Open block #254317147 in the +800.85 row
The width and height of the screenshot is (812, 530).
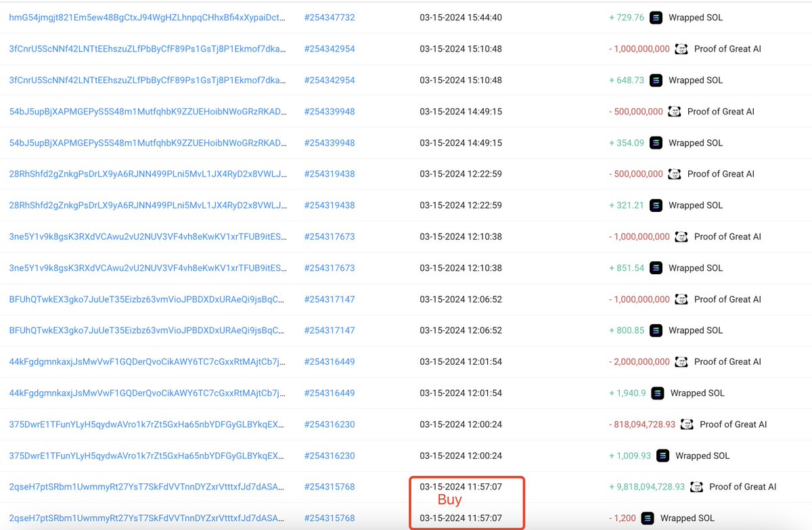[330, 330]
